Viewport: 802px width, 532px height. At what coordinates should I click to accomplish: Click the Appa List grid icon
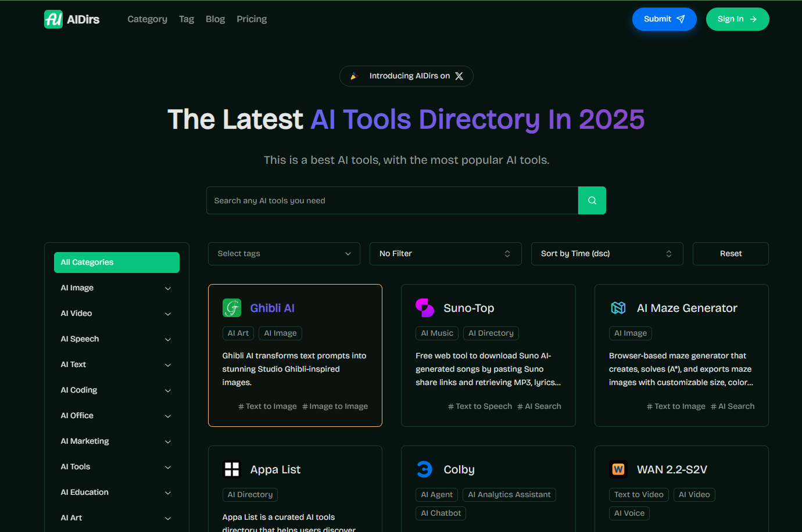[232, 469]
